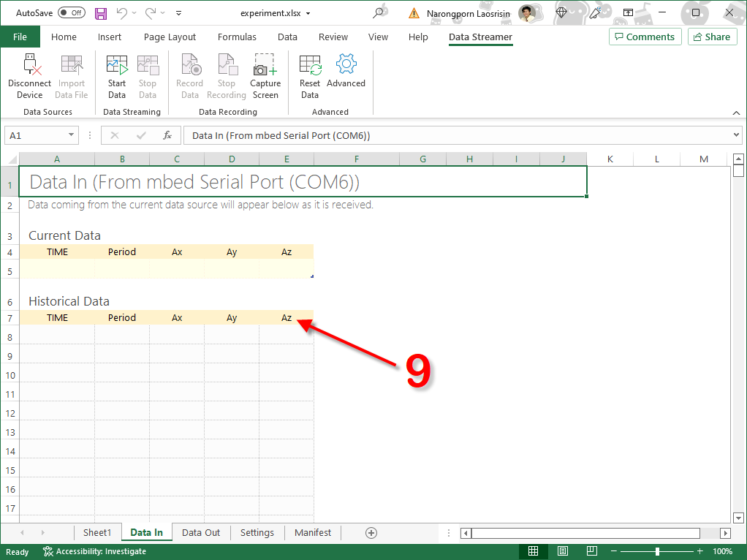Switch to Normal view in status bar

click(533, 551)
